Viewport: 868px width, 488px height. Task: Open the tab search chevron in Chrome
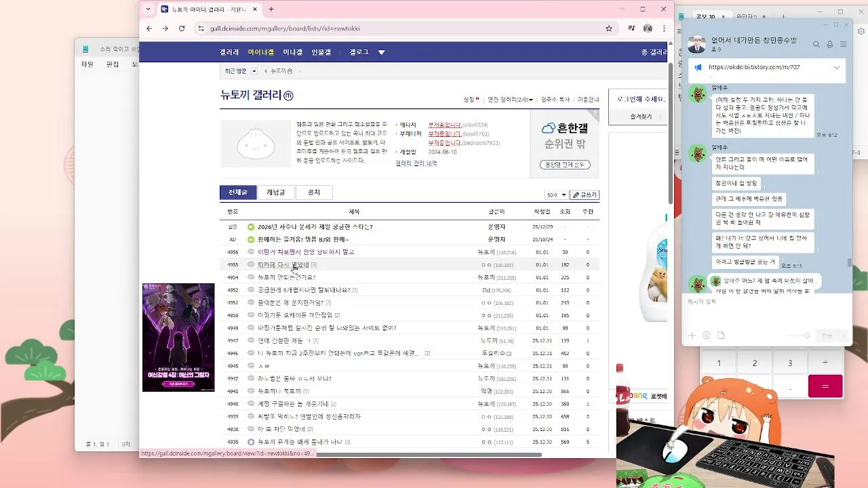coord(149,9)
